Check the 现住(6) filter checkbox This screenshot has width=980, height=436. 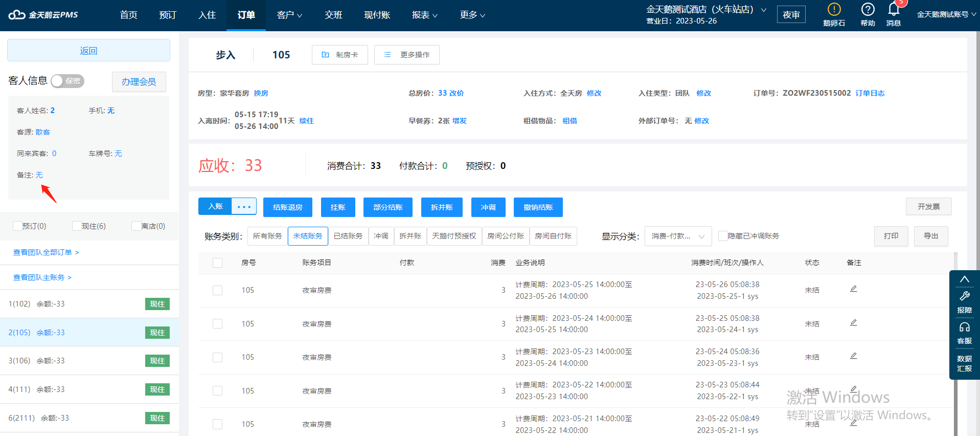point(77,226)
